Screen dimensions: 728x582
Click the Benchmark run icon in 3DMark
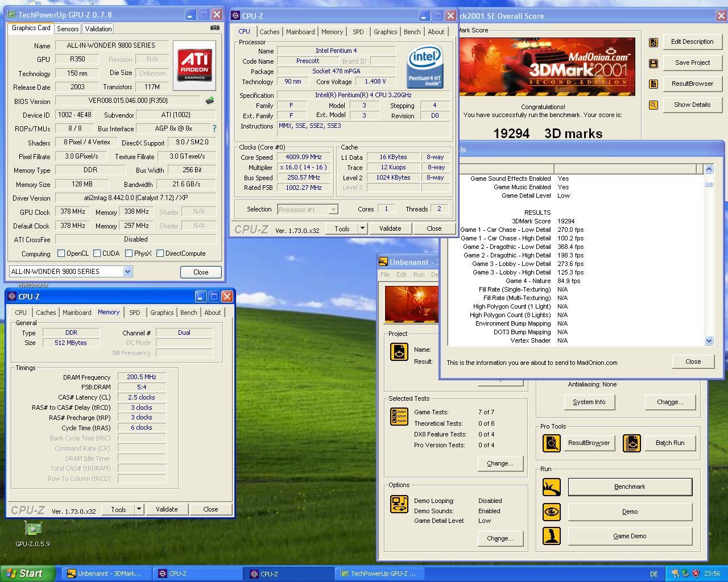point(551,487)
